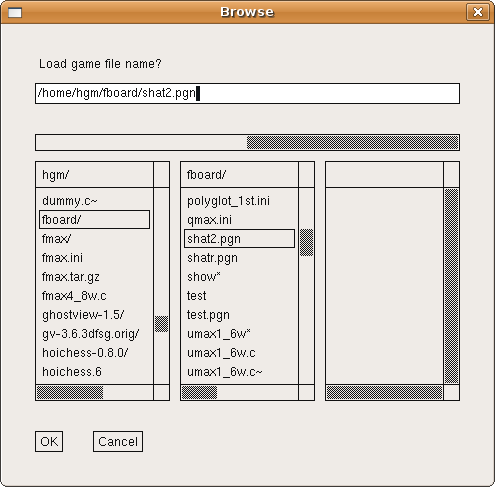The height and width of the screenshot is (487, 495).
Task: Open the hoichess-0.8.0/ folder
Action: tap(85, 353)
